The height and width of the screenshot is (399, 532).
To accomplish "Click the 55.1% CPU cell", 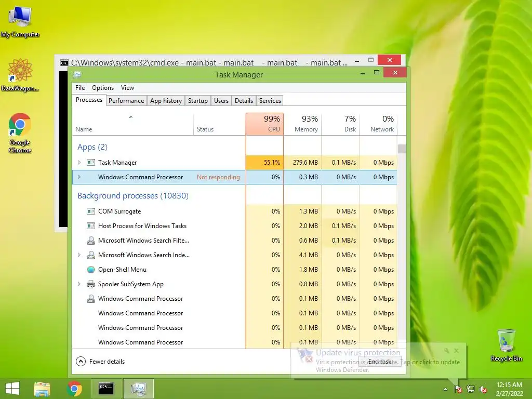I will 264,163.
